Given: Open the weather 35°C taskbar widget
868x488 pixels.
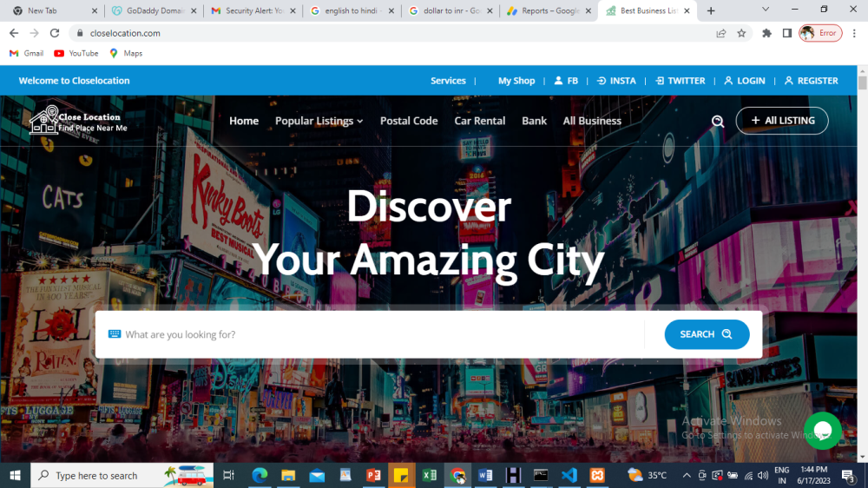Looking at the screenshot, I should click(647, 475).
